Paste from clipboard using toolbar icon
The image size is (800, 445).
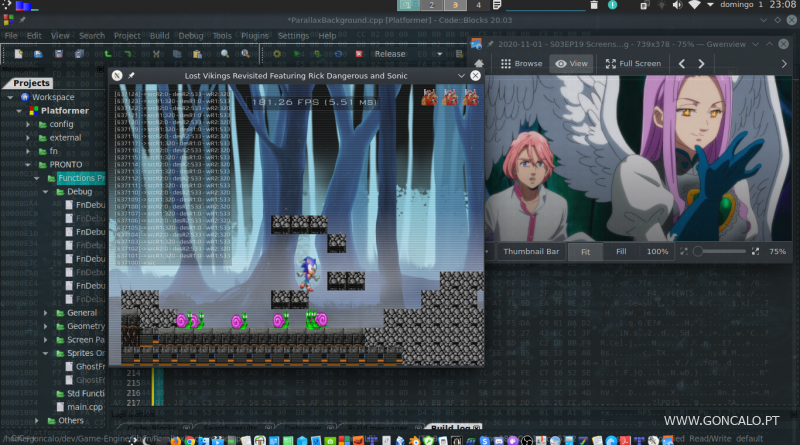tap(197, 54)
